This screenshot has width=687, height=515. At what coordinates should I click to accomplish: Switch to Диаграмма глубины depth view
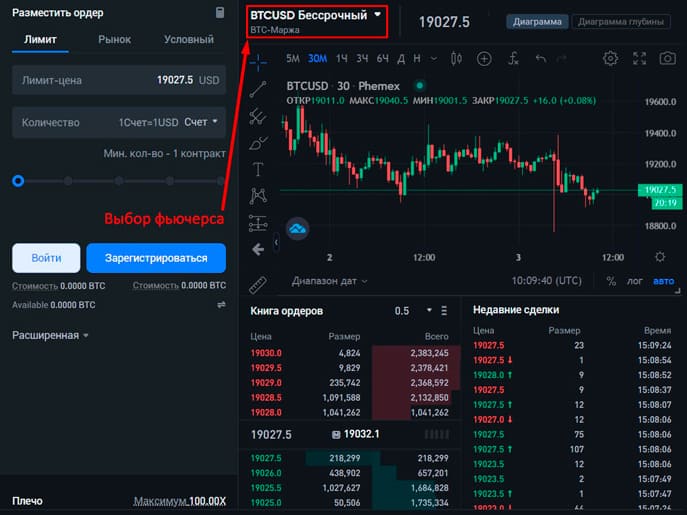(621, 21)
